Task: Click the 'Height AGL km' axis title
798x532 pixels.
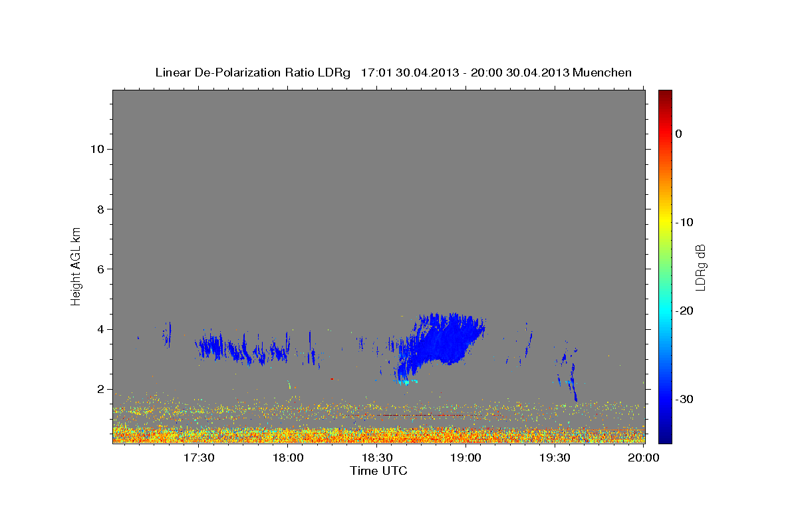Action: pos(76,265)
